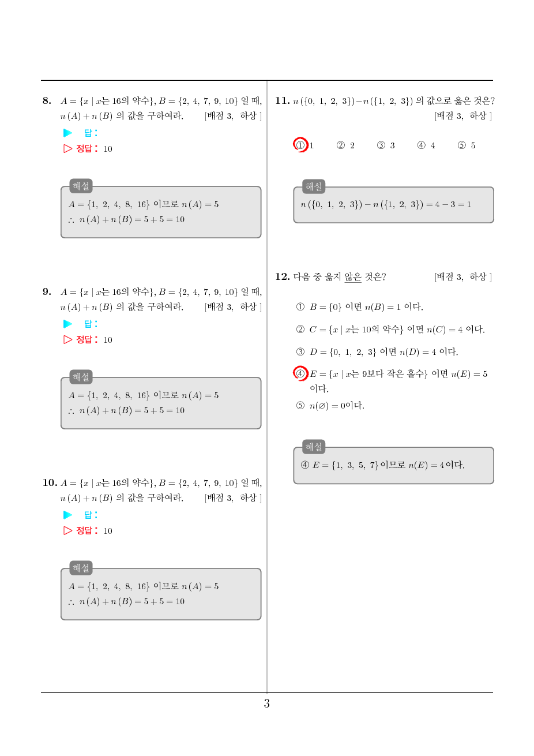534x756 pixels.
Task: Select question 12 option ⑤ empty set
Action: [x=330, y=406]
